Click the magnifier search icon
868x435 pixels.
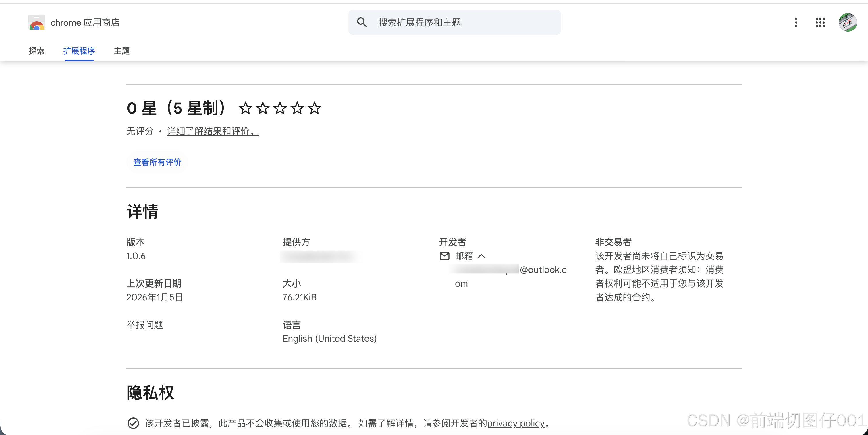[x=362, y=23]
